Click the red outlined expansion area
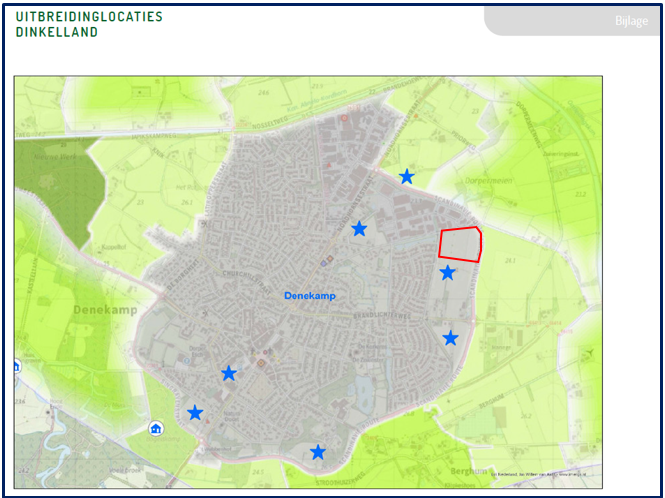The height and width of the screenshot is (498, 665). (460, 245)
